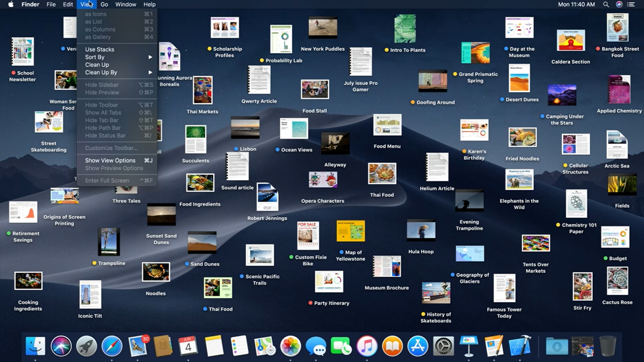Screen dimensions: 644x362
Task: Open Pages icon in Dock
Action: pyautogui.click(x=494, y=346)
